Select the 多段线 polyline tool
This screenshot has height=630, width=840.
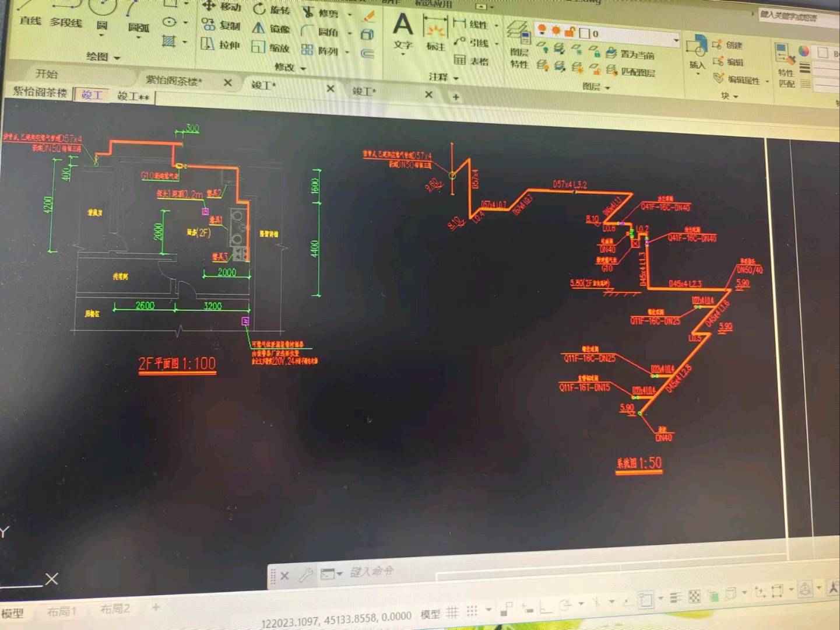click(x=66, y=16)
